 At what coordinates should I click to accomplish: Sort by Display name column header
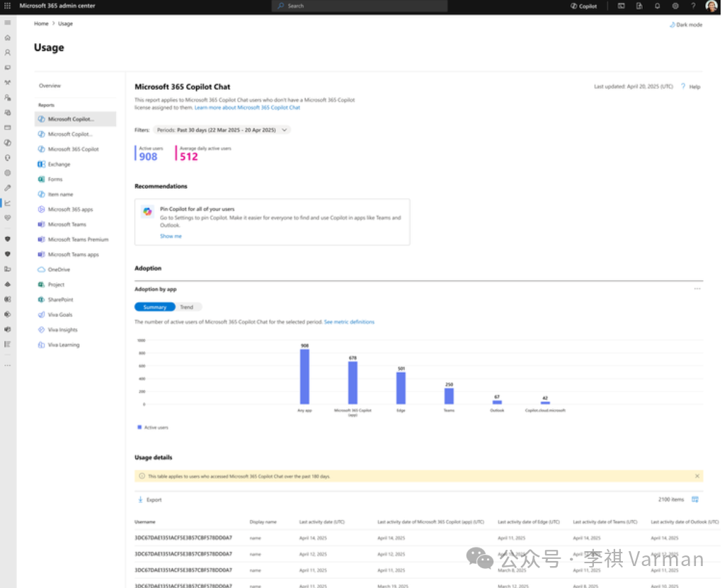pyautogui.click(x=263, y=522)
